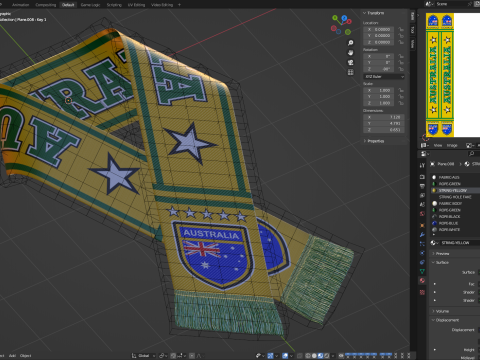The width and height of the screenshot is (480, 360).
Task: Toggle viewport overlays
Action: point(285,356)
